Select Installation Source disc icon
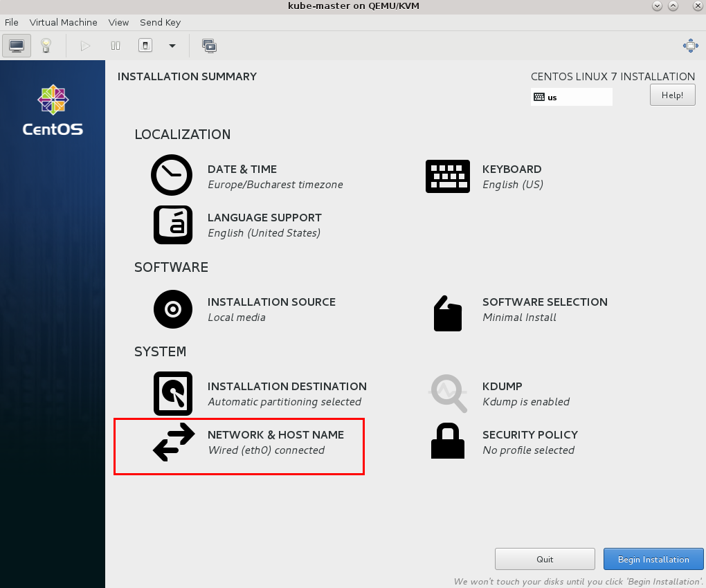The image size is (706, 588). (172, 309)
